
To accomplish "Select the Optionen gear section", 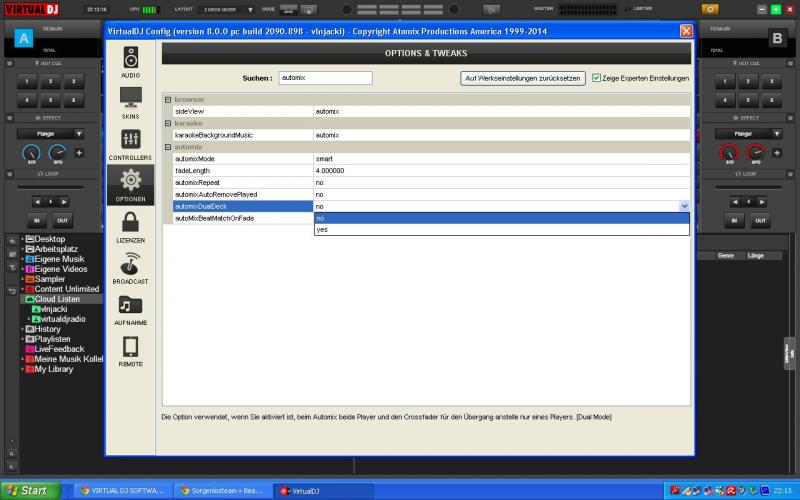I will click(x=131, y=185).
